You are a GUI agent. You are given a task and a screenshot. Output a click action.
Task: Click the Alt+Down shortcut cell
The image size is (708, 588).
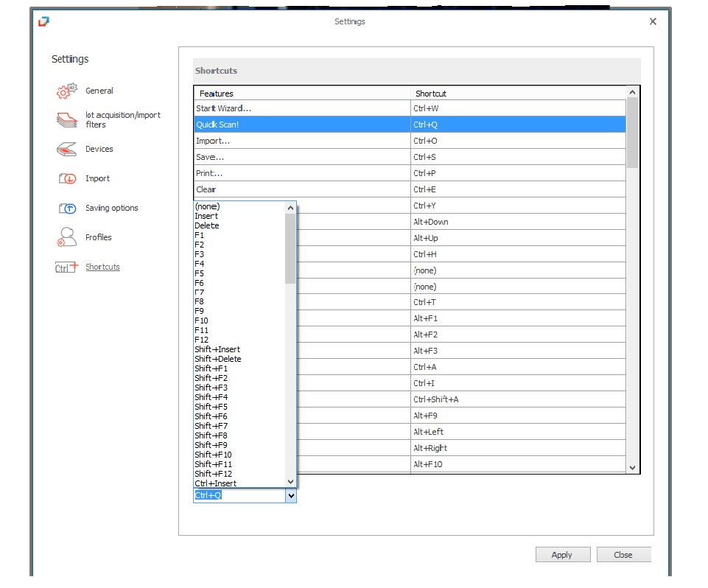click(519, 223)
